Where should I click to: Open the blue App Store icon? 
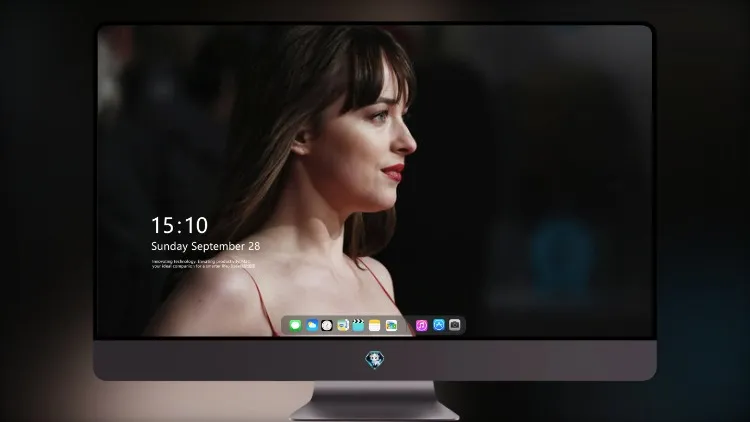point(439,325)
